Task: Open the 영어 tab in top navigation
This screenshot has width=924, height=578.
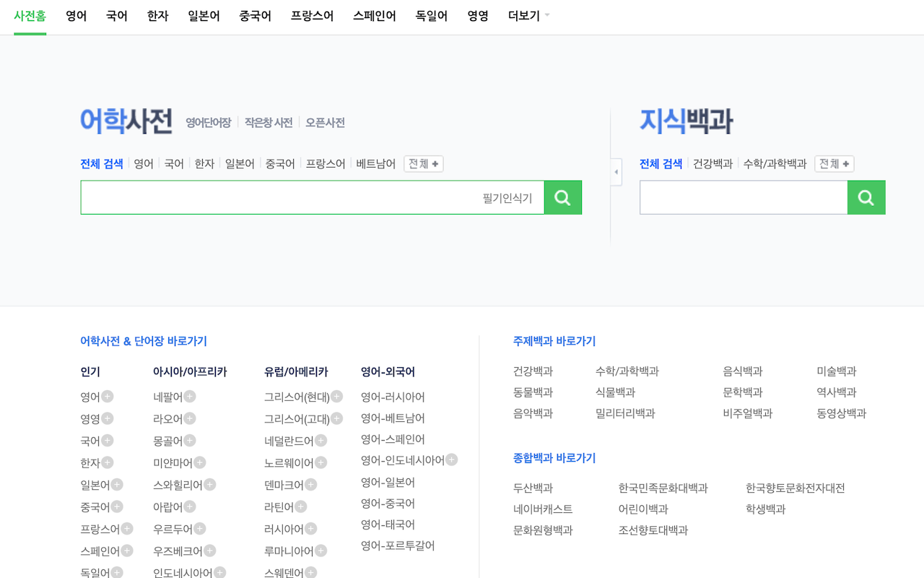Action: [77, 15]
